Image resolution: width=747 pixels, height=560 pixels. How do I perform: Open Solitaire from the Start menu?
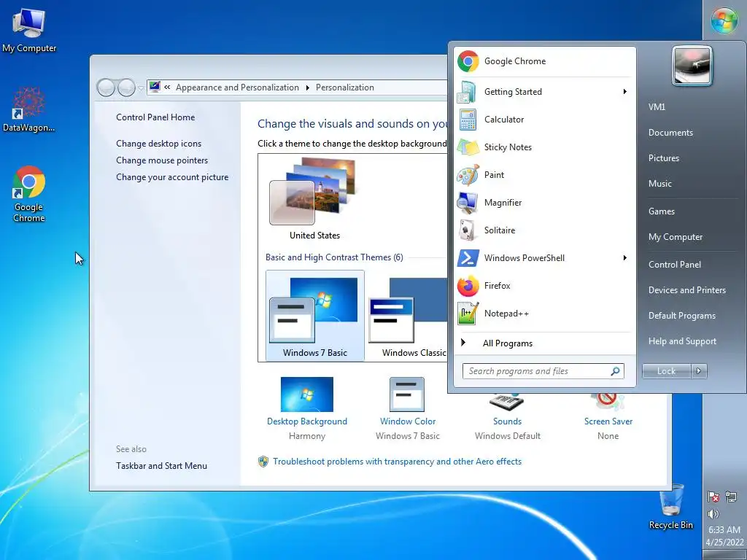click(x=544, y=230)
